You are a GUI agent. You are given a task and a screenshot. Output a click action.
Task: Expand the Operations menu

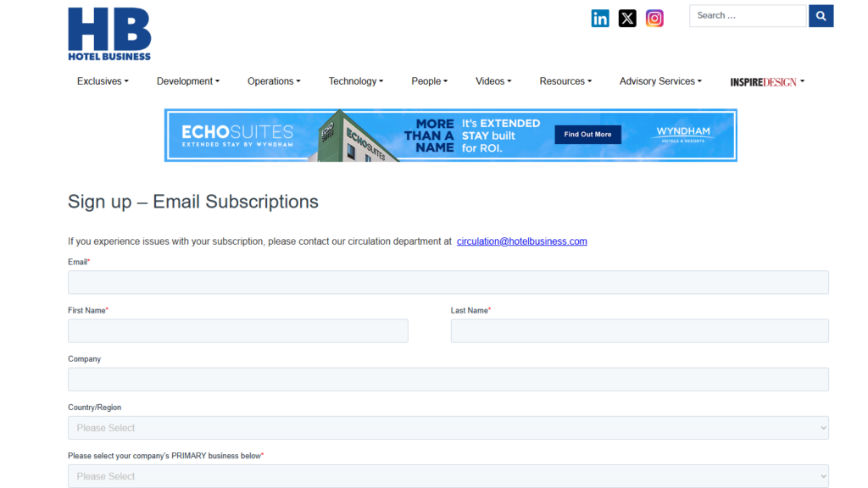[274, 81]
